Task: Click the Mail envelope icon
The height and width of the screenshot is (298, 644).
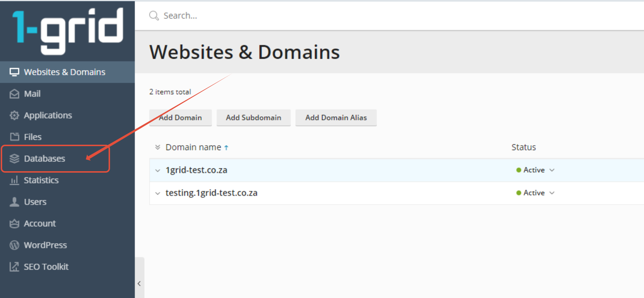Action: coord(14,94)
